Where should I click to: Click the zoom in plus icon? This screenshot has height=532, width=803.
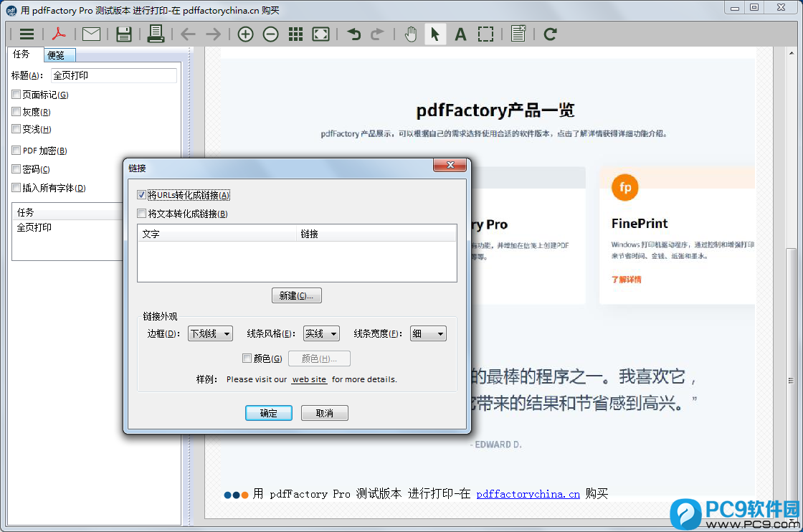click(245, 34)
